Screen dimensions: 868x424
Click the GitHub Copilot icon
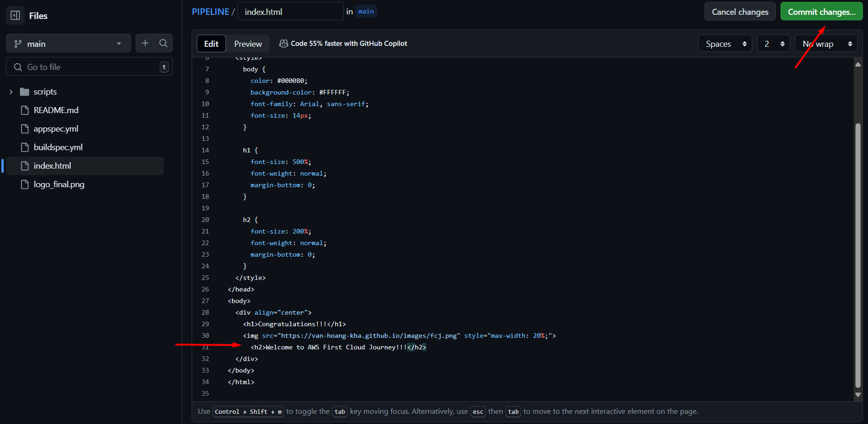(x=284, y=44)
